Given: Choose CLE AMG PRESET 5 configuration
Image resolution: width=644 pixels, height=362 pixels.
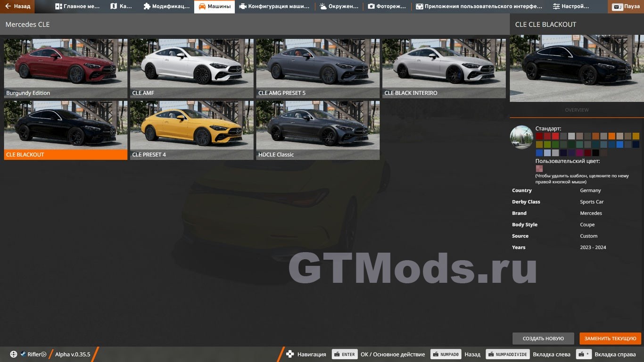Looking at the screenshot, I should (318, 68).
